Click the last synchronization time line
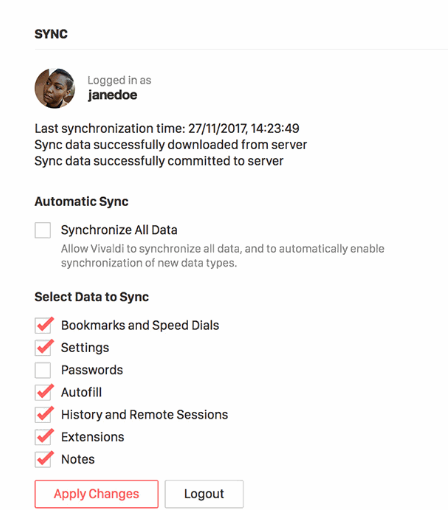The height and width of the screenshot is (514, 448). tap(167, 129)
